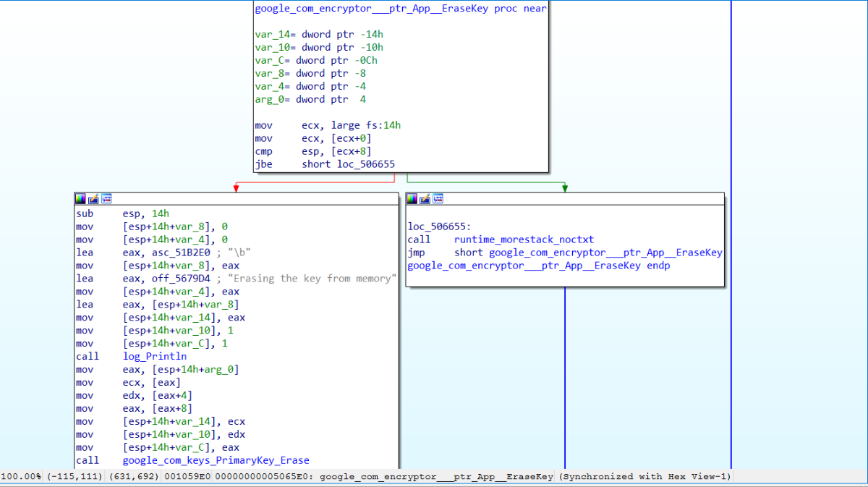Screen dimensions: 868x487
Task: Select the var_8 dword ptr -8 definition
Action: [310, 74]
